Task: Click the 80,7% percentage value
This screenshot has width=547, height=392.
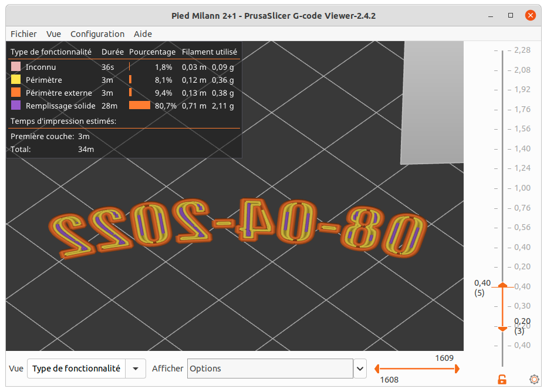Action: (x=166, y=106)
